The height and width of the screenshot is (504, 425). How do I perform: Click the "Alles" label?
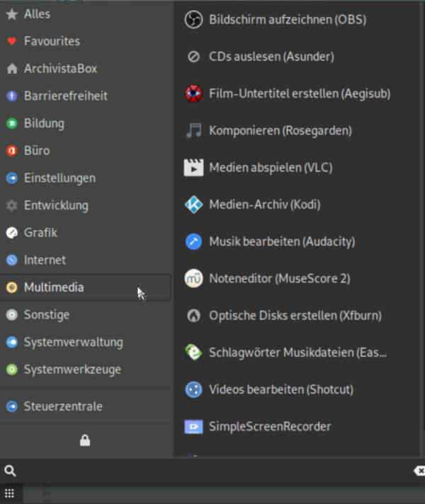click(x=37, y=14)
